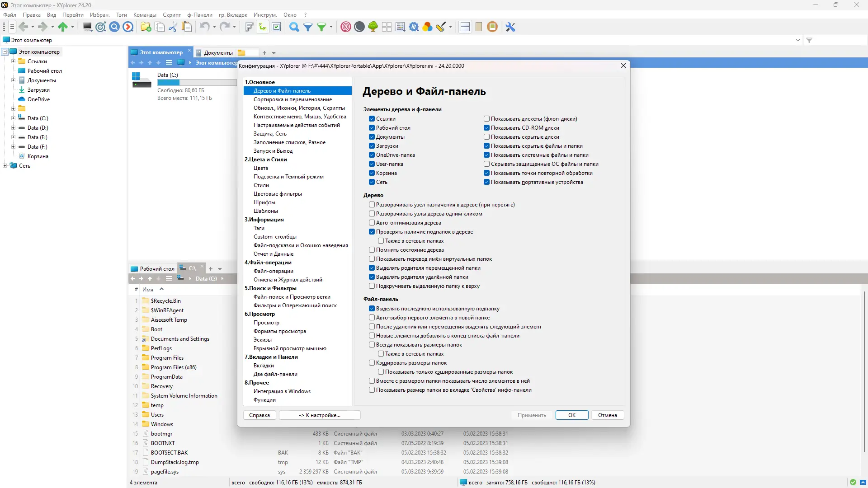Open the address bar dropdown arrow

[x=797, y=40]
